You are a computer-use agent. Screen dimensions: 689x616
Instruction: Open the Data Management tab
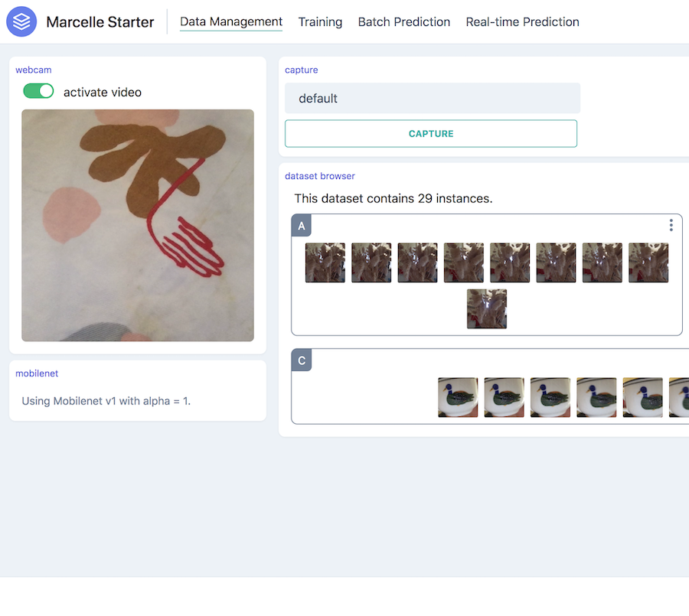[x=231, y=22]
